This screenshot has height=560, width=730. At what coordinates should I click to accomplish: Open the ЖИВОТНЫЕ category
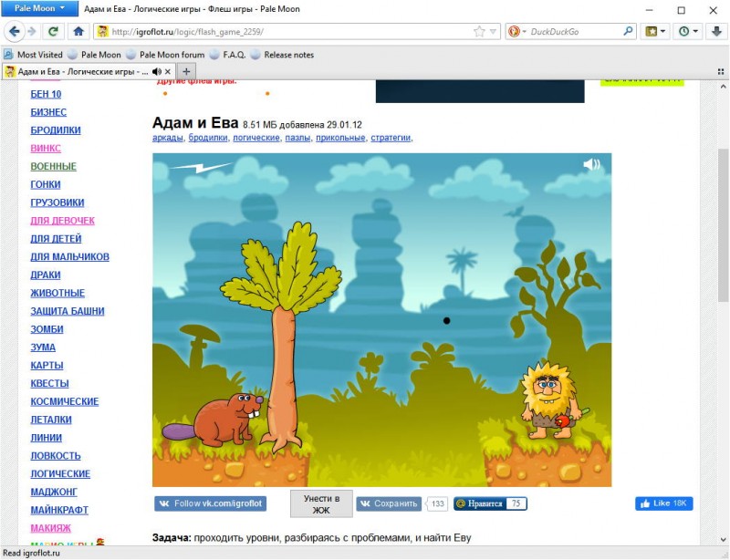click(57, 294)
